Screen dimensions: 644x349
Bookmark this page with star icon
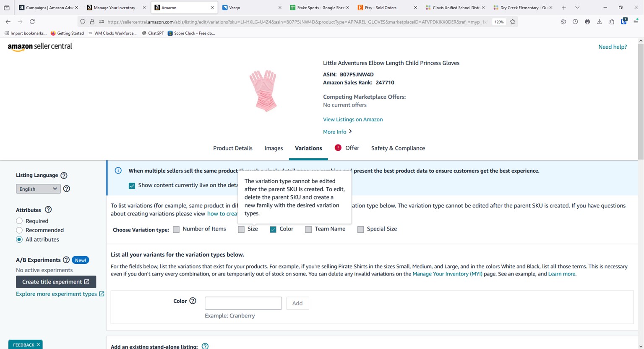513,22
